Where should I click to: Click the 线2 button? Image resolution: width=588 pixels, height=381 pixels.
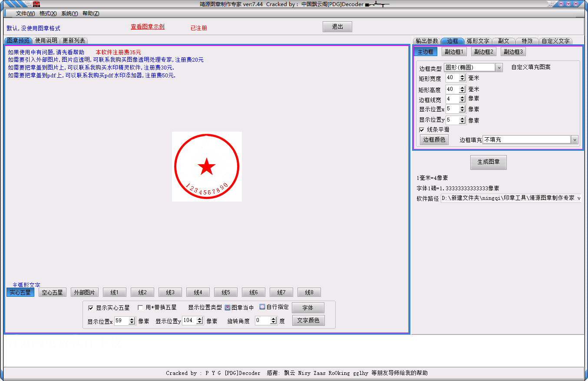pyautogui.click(x=142, y=292)
